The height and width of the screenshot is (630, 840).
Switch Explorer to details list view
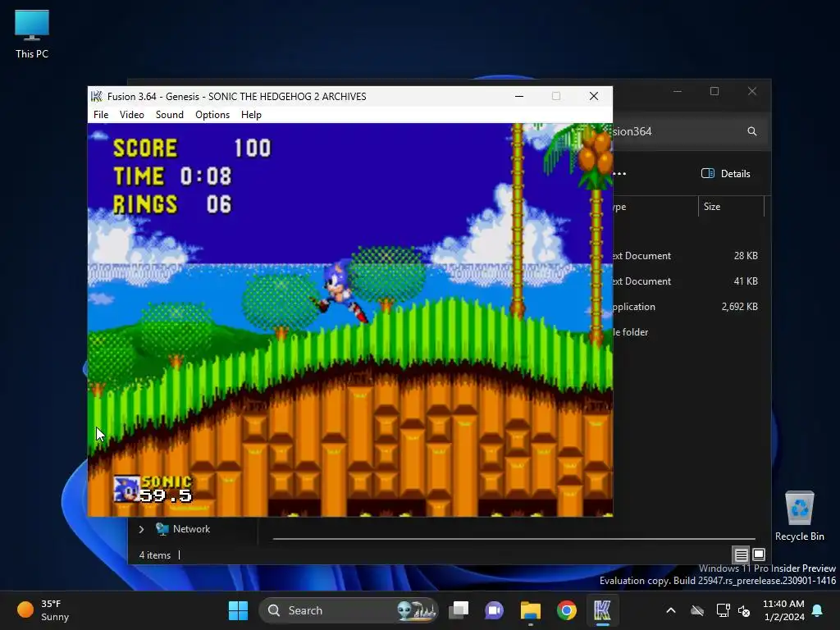(x=741, y=555)
